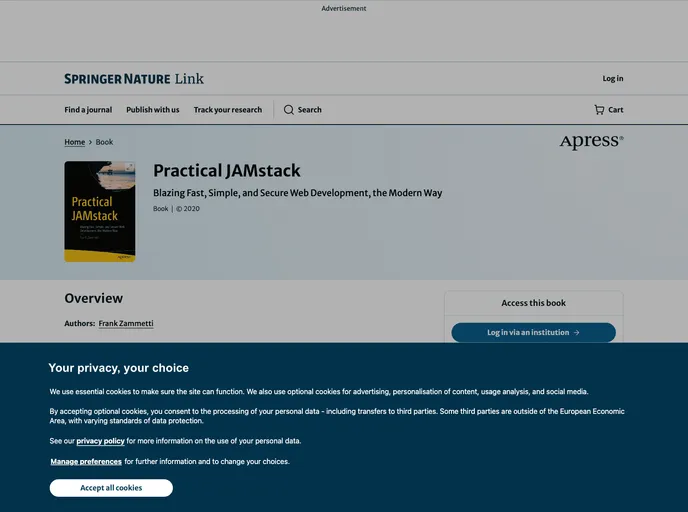This screenshot has width=688, height=512.
Task: Click the Apress publisher logo
Action: 591,142
